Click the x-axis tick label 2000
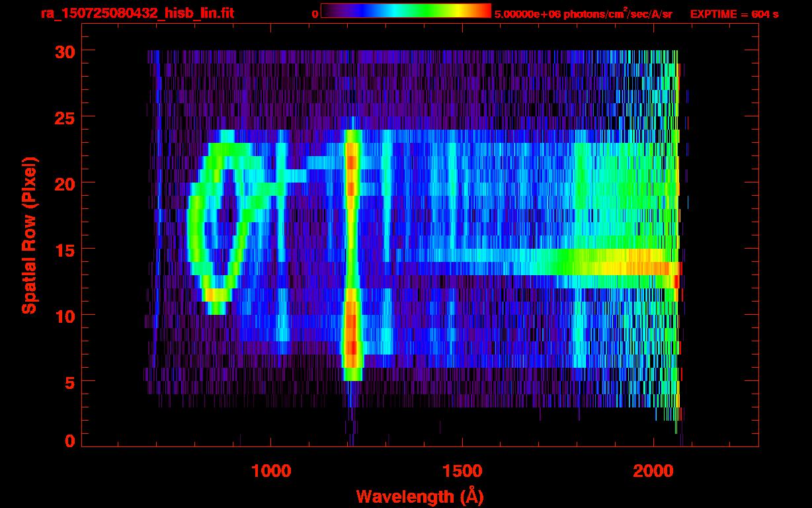Viewport: 812px width, 508px height. [x=653, y=470]
